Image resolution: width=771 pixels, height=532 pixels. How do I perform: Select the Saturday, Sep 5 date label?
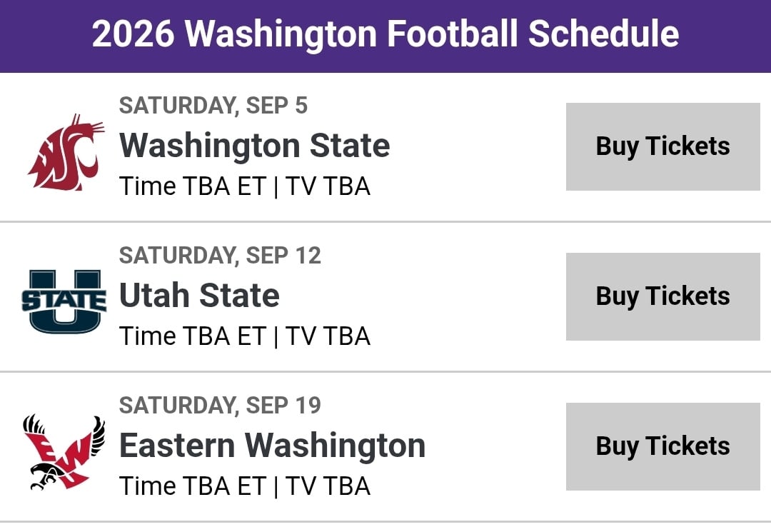pyautogui.click(x=213, y=106)
